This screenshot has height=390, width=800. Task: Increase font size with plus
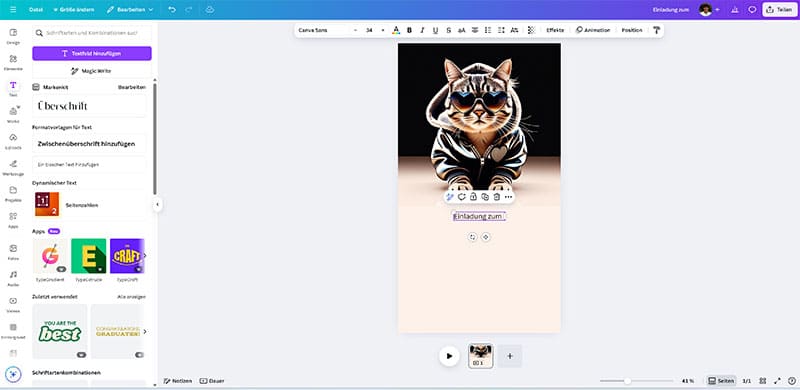tap(383, 31)
